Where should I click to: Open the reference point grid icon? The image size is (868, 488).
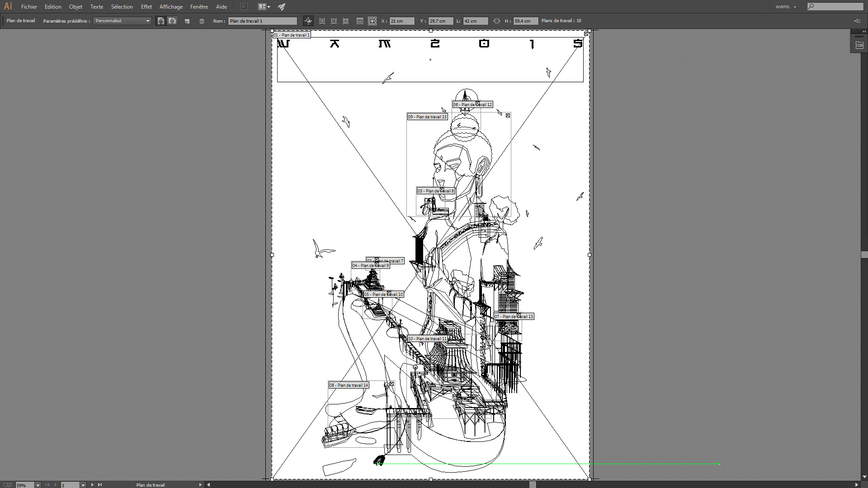point(372,21)
